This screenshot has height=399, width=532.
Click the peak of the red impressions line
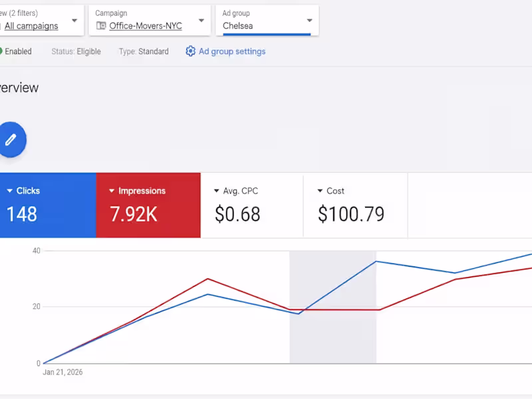207,279
